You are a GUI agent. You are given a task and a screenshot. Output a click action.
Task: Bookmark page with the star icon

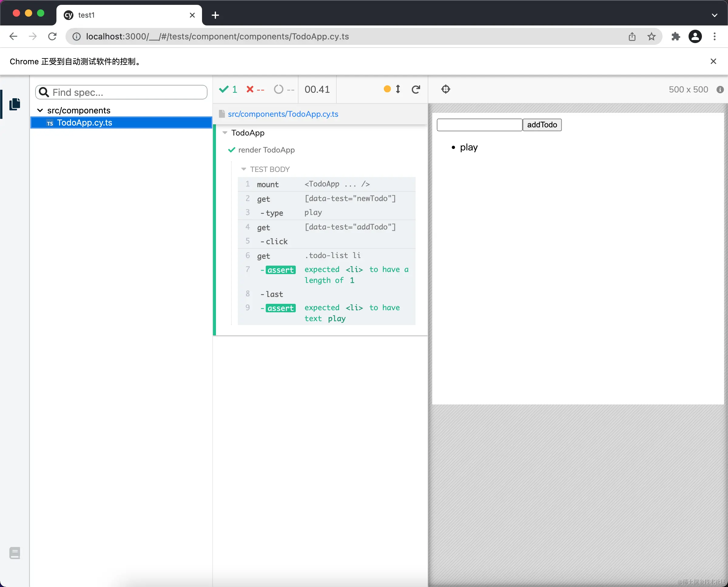(651, 36)
